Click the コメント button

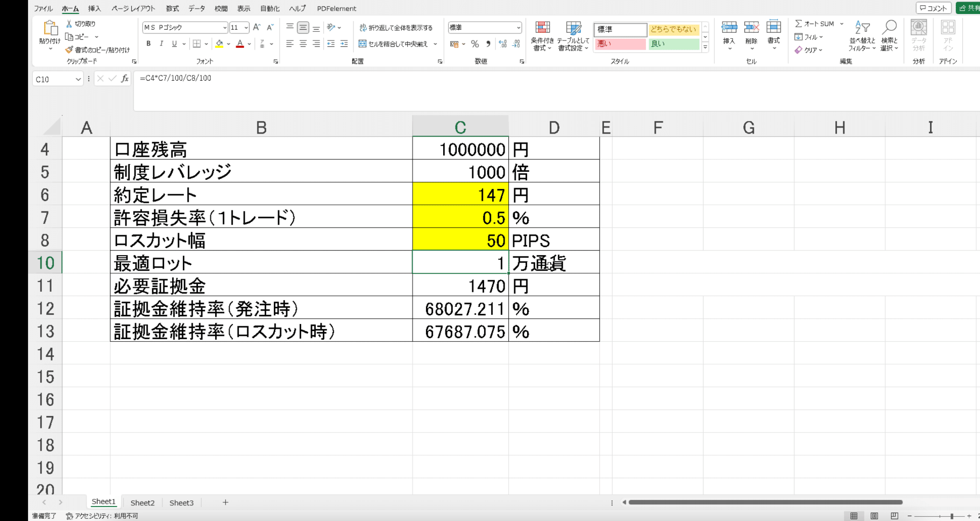(x=933, y=8)
